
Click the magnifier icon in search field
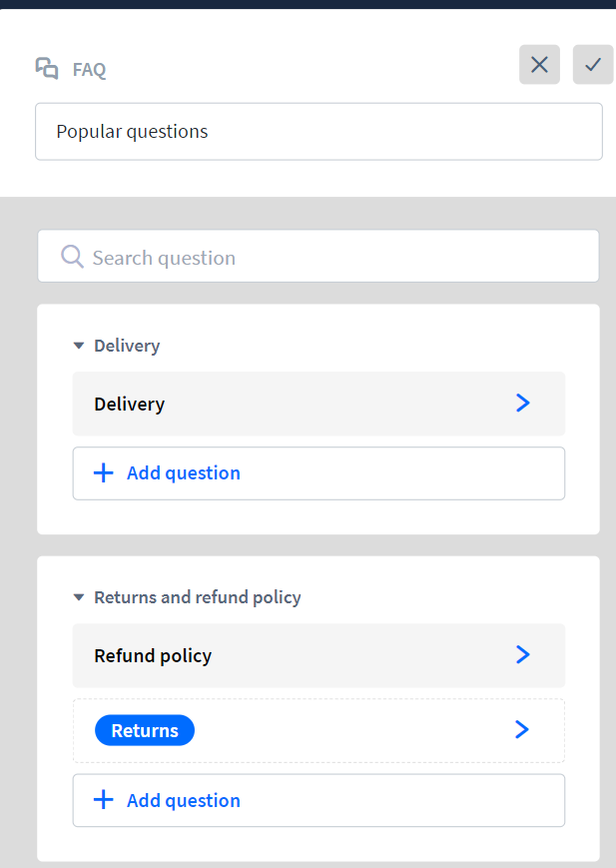(71, 256)
